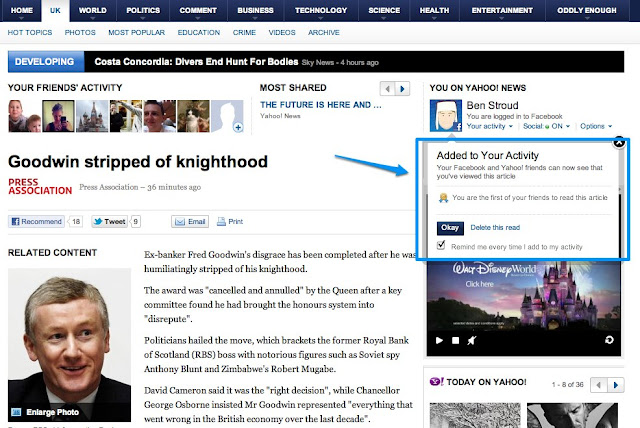Click the Press Association logo

40,186
